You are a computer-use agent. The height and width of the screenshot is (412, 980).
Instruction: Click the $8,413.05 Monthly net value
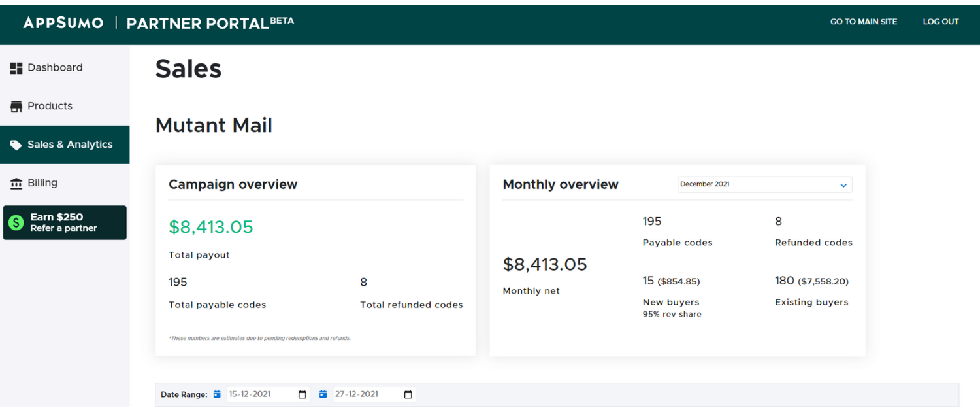545,264
